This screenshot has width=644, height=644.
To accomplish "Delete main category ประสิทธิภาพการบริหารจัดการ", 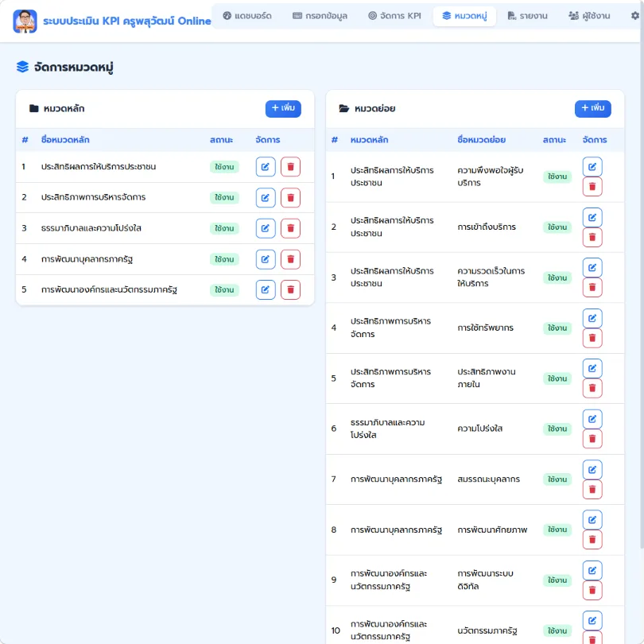I will 290,197.
